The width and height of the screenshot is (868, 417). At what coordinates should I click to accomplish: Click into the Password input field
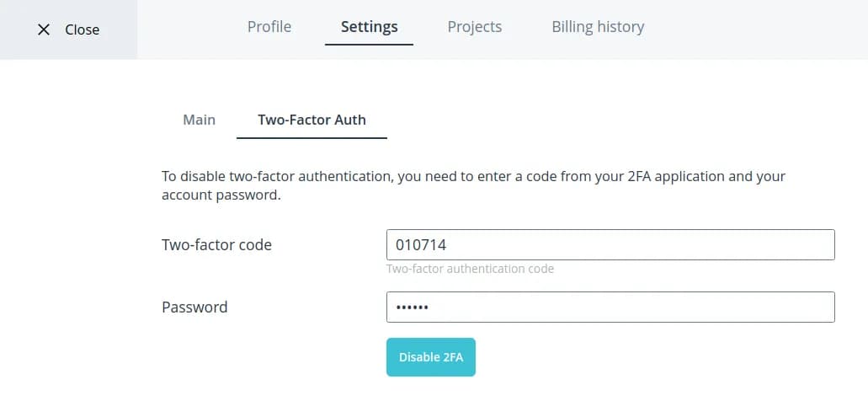click(x=610, y=307)
